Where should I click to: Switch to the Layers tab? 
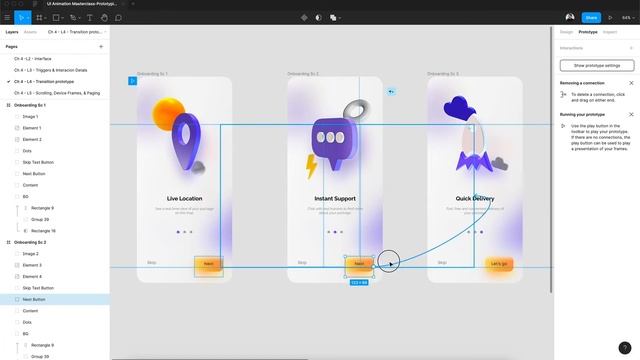(x=12, y=32)
